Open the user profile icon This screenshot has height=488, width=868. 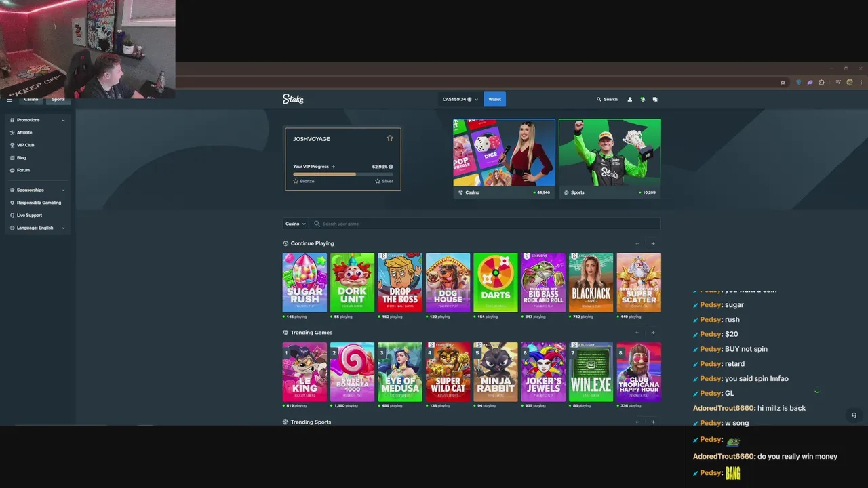click(x=629, y=99)
